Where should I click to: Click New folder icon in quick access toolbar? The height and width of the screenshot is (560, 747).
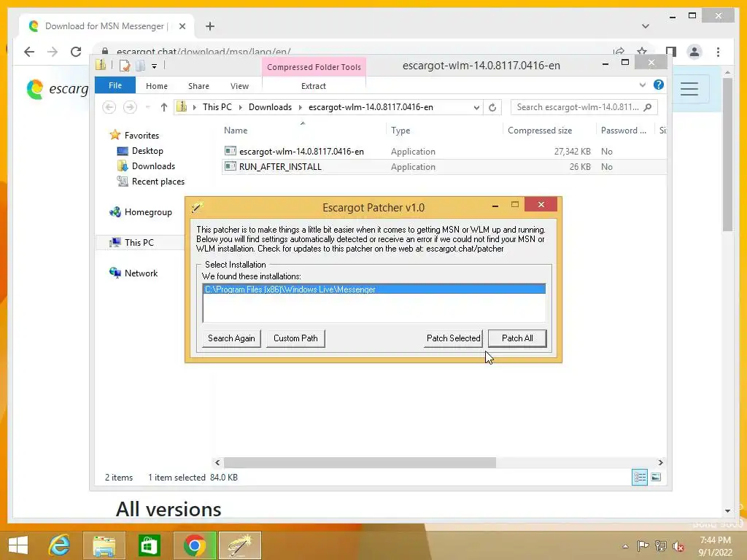click(141, 66)
